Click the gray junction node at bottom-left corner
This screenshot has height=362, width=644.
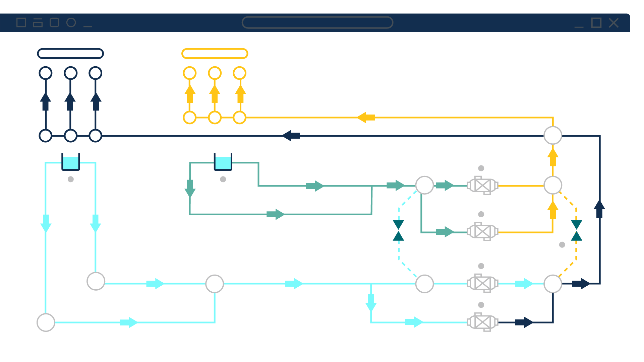(46, 322)
